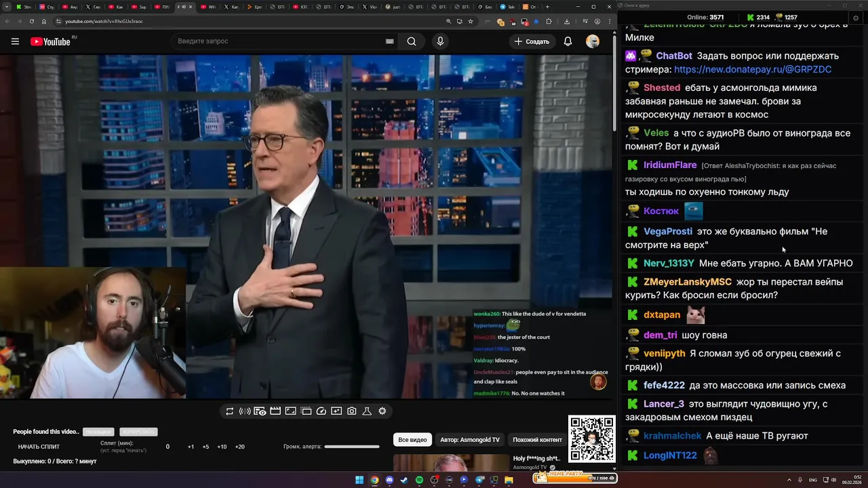Open the browser tab search dropdown
The width and height of the screenshot is (868, 488).
(6, 7)
